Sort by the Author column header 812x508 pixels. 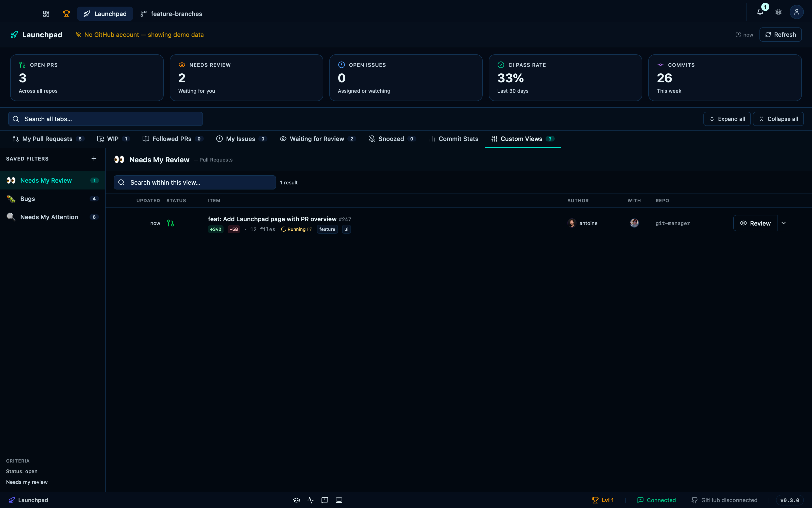point(578,201)
